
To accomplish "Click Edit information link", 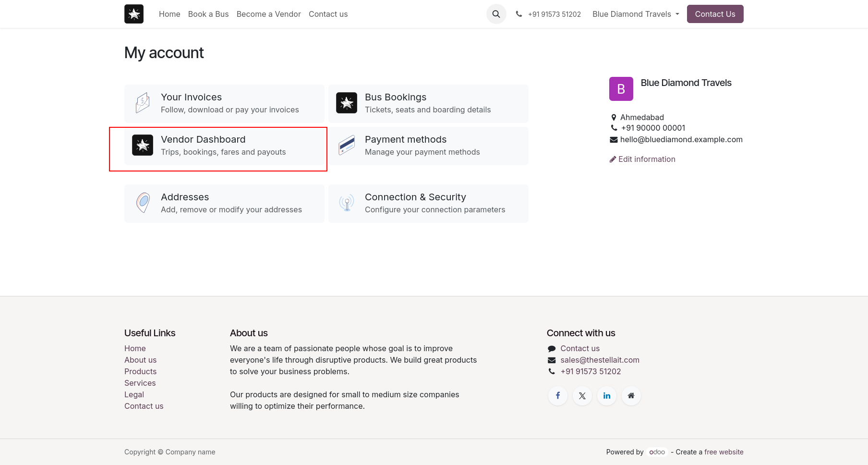I will pos(642,159).
